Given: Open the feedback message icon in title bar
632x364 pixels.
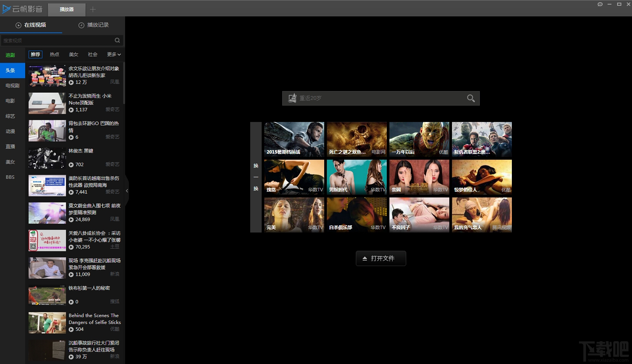Looking at the screenshot, I should [x=600, y=4].
